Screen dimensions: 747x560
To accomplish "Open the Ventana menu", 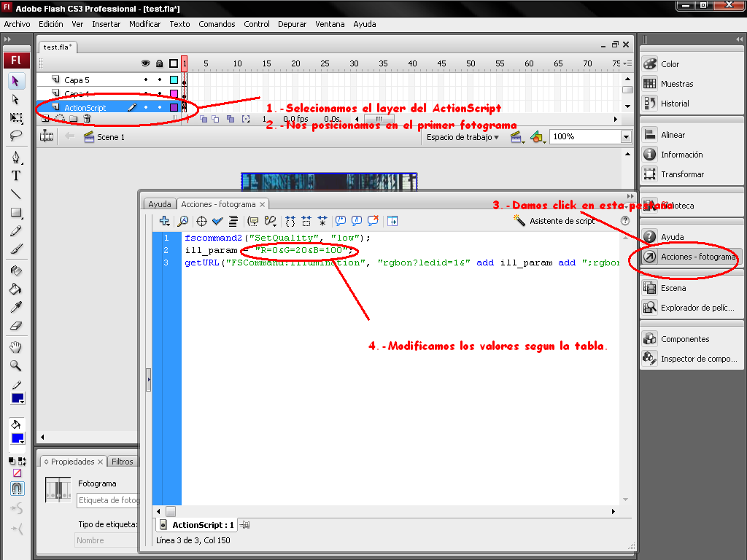I will coord(330,24).
